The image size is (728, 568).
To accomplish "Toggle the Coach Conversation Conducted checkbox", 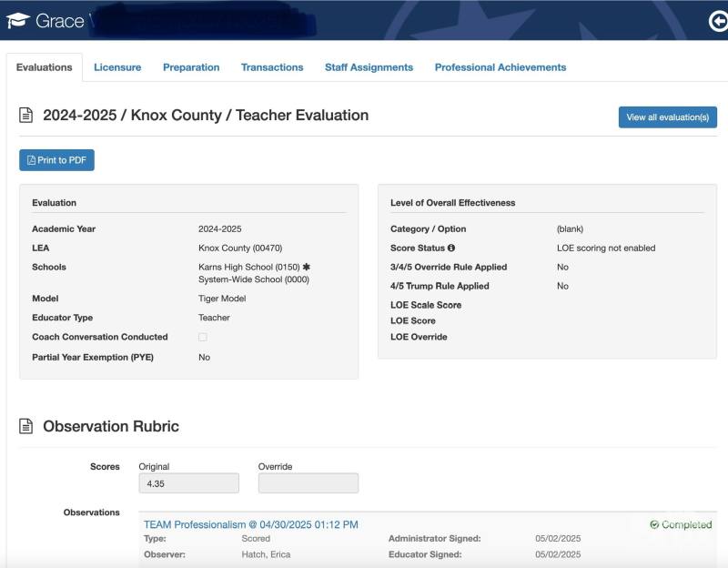I will tap(203, 337).
